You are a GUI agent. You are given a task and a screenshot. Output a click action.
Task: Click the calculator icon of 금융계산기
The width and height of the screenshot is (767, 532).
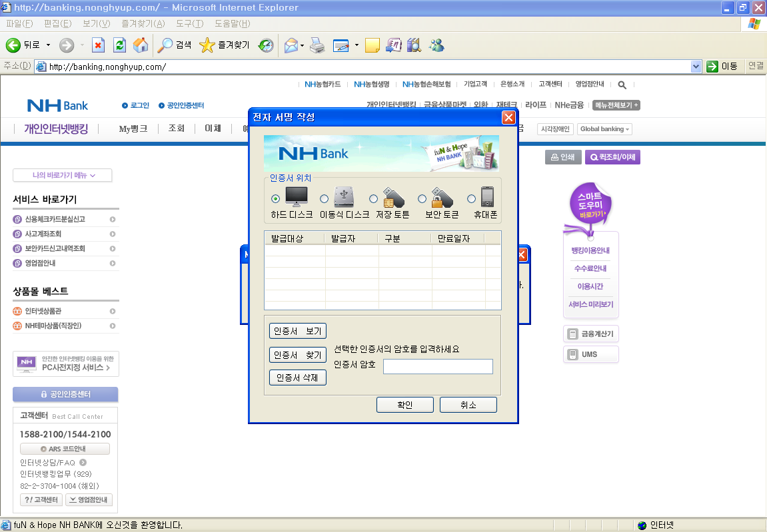point(573,334)
